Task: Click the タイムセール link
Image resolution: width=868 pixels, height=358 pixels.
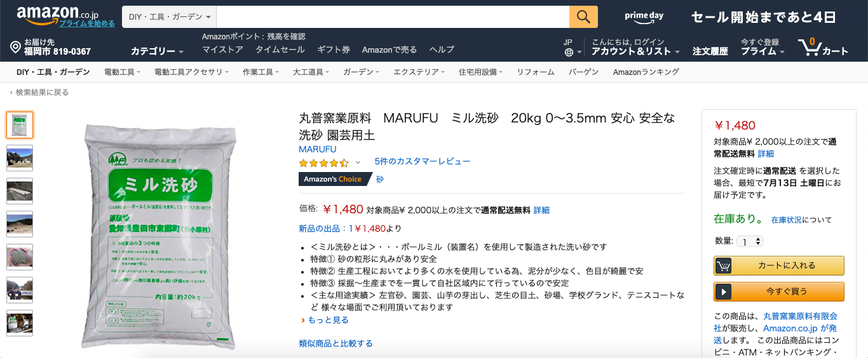Action: (x=280, y=50)
